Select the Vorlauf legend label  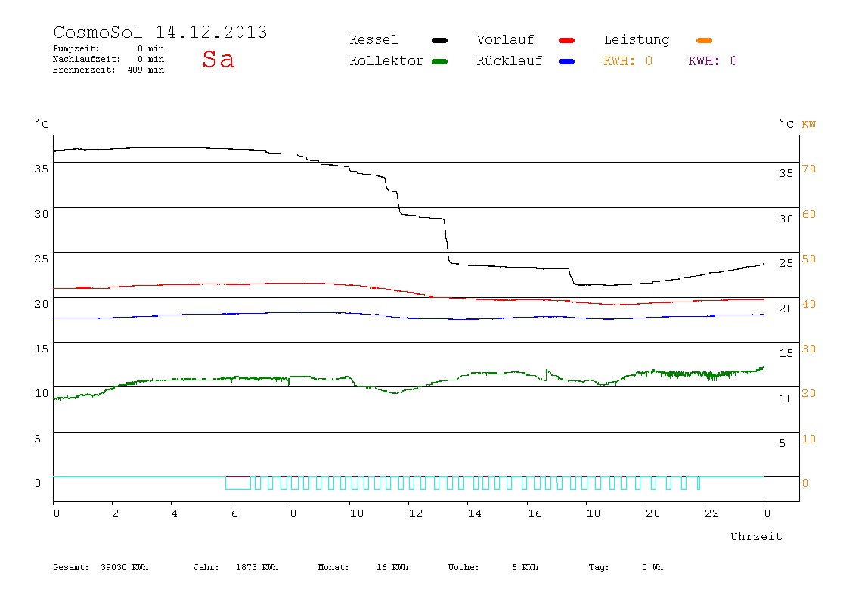pos(505,40)
